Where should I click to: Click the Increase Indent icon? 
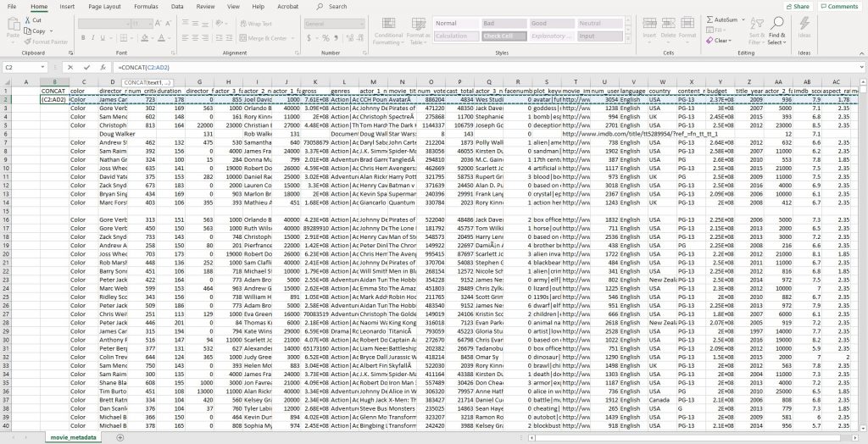pyautogui.click(x=229, y=38)
